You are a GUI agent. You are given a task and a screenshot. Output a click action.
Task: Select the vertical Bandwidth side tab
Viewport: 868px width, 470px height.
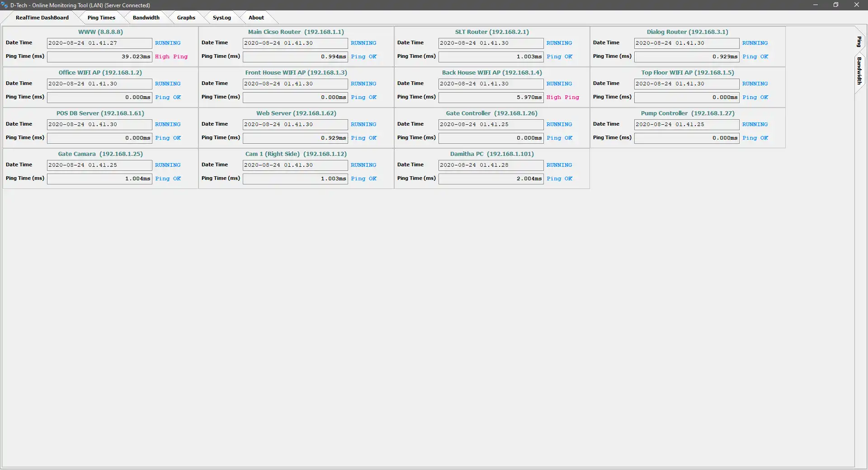[859, 71]
